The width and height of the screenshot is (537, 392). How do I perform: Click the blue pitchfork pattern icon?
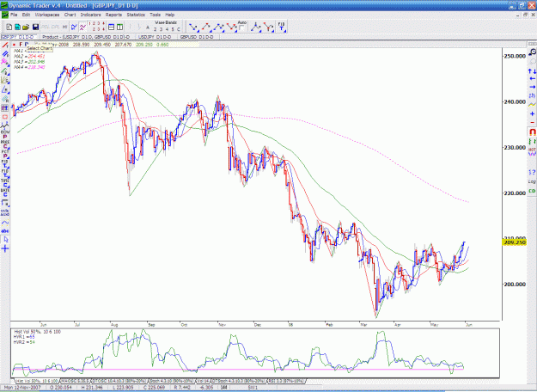pyautogui.click(x=255, y=27)
